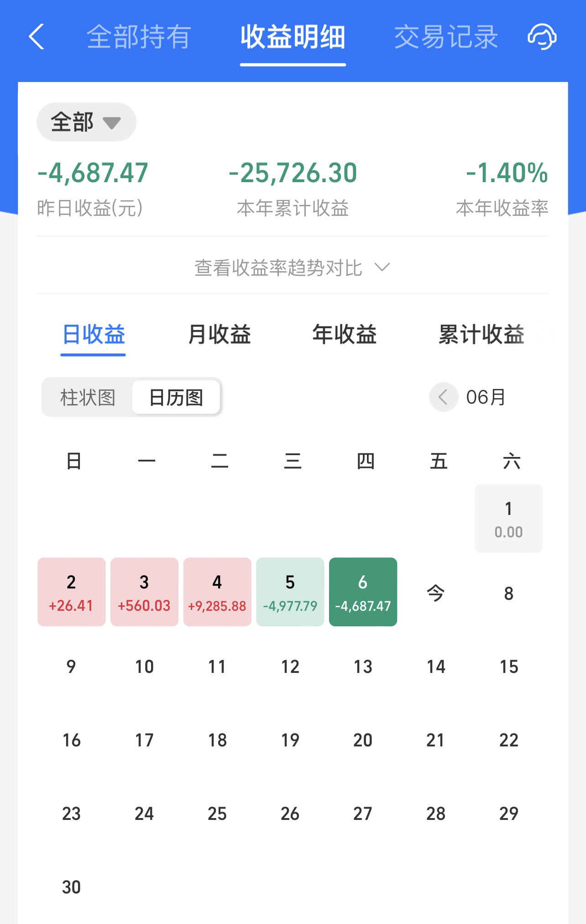This screenshot has height=924, width=586.
Task: Tap the 今 today cell
Action: [436, 593]
